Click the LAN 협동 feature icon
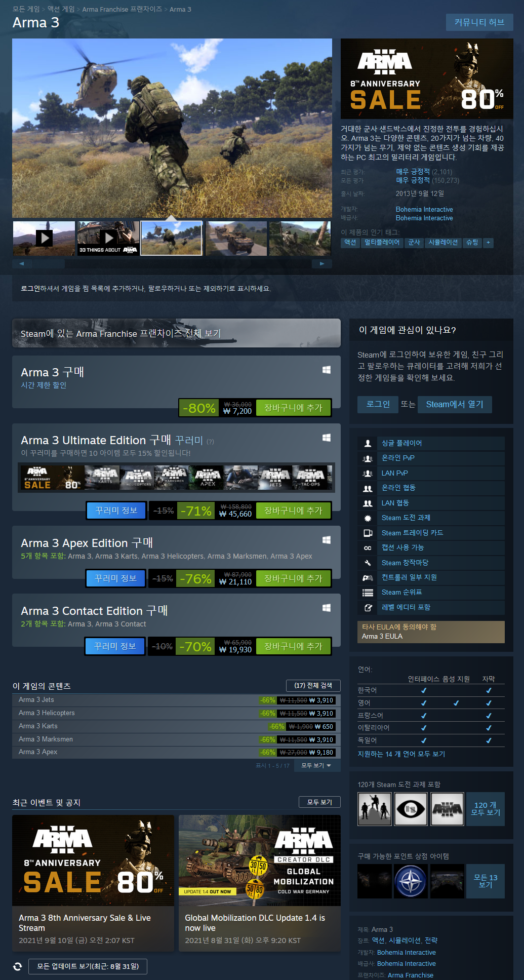 coord(368,503)
